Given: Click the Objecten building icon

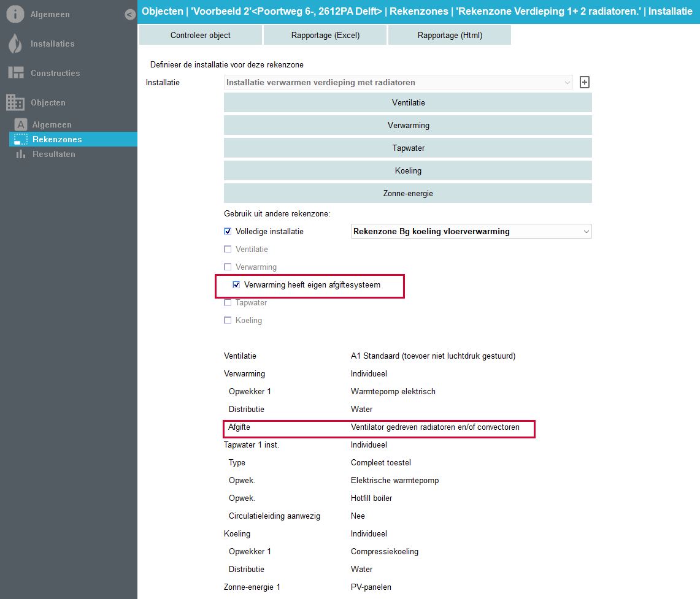Looking at the screenshot, I should coord(15,102).
